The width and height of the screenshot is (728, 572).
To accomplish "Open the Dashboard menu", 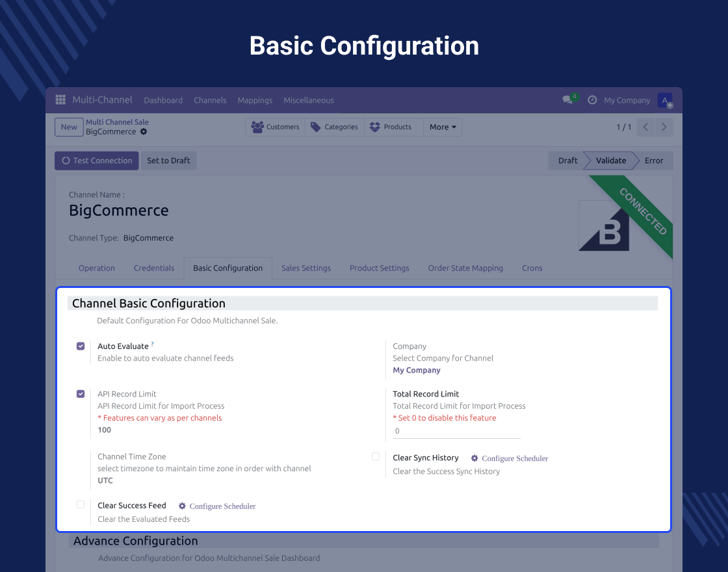I will [x=163, y=100].
